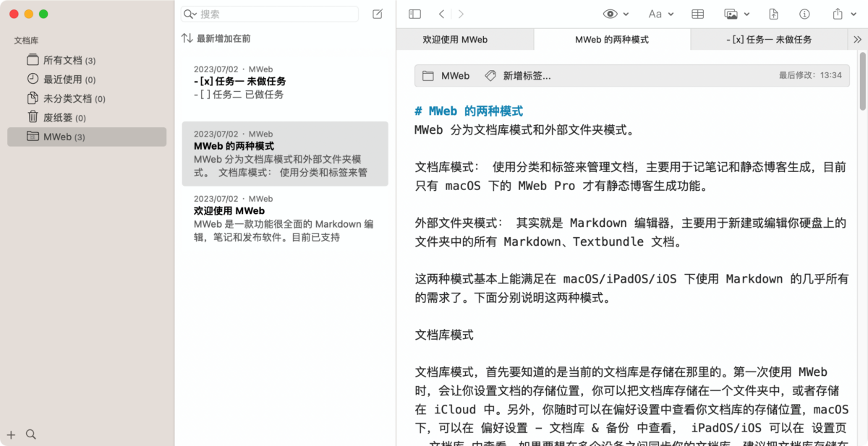Click the 废纸篓 trash can icon

(33, 116)
